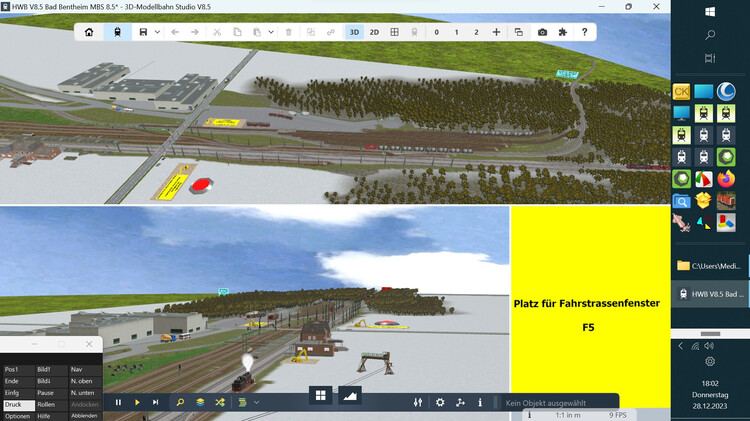Open settings gear in the bottom toolbar
Screen dimensions: 750x421
(x=440, y=402)
